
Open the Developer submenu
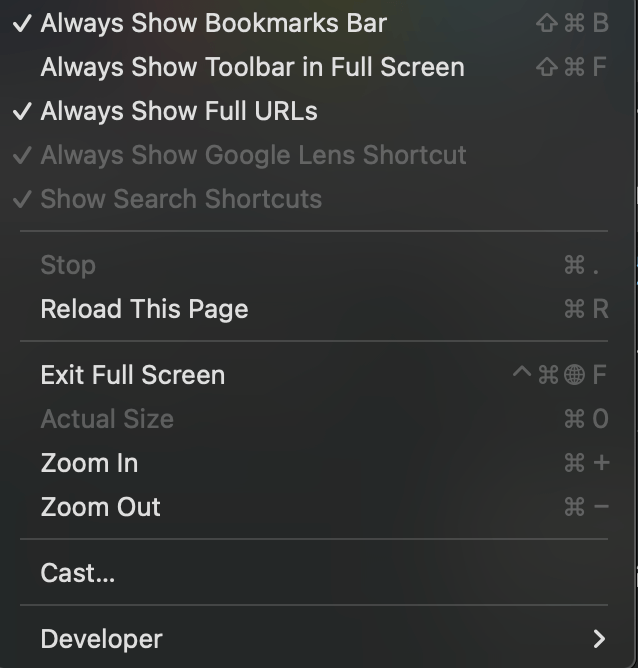click(x=101, y=639)
